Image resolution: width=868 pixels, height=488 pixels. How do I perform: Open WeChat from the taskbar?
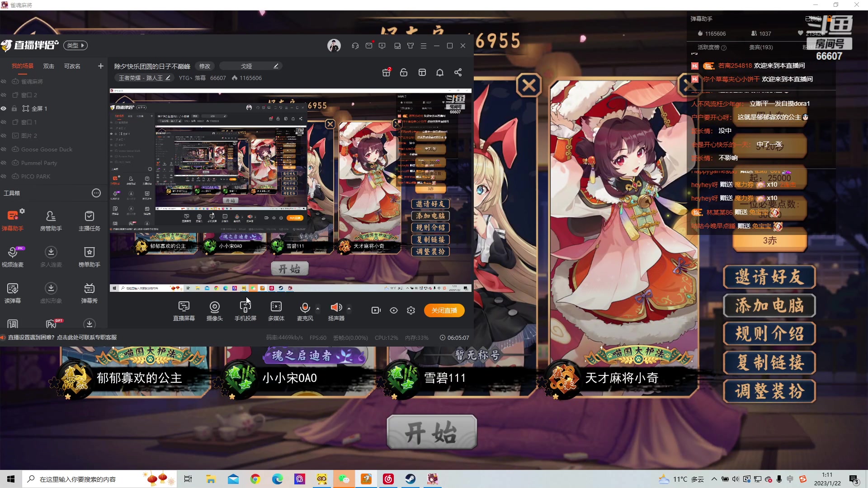pos(344,479)
